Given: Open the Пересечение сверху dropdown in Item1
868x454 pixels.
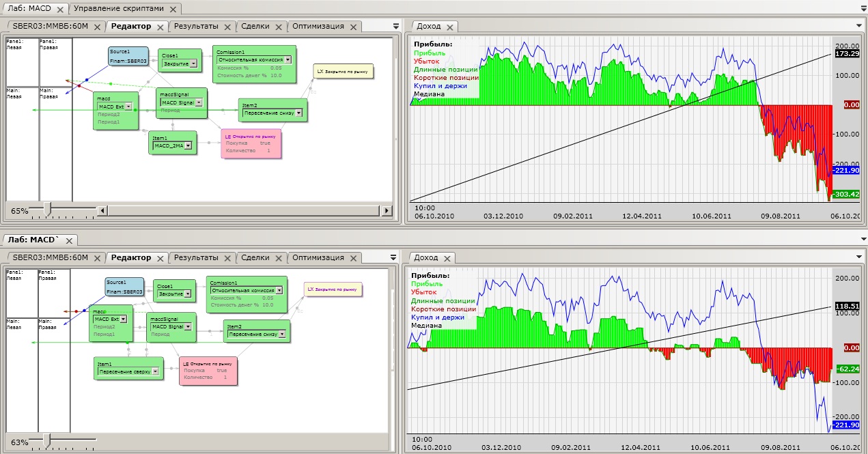Looking at the screenshot, I should [156, 371].
